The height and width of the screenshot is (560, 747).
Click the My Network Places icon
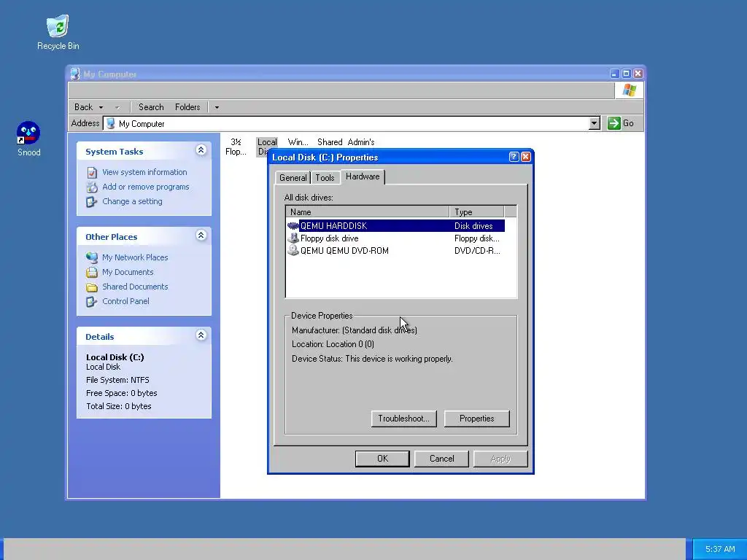[x=91, y=257]
